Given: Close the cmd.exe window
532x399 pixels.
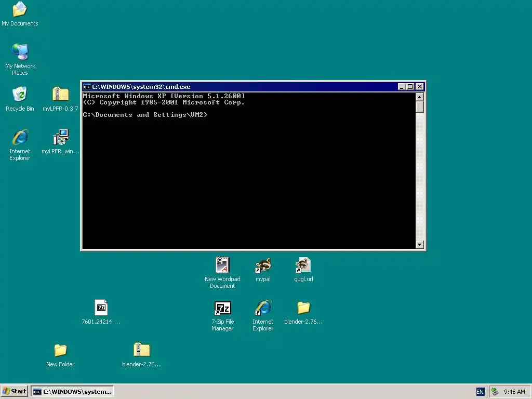Looking at the screenshot, I should tap(420, 87).
